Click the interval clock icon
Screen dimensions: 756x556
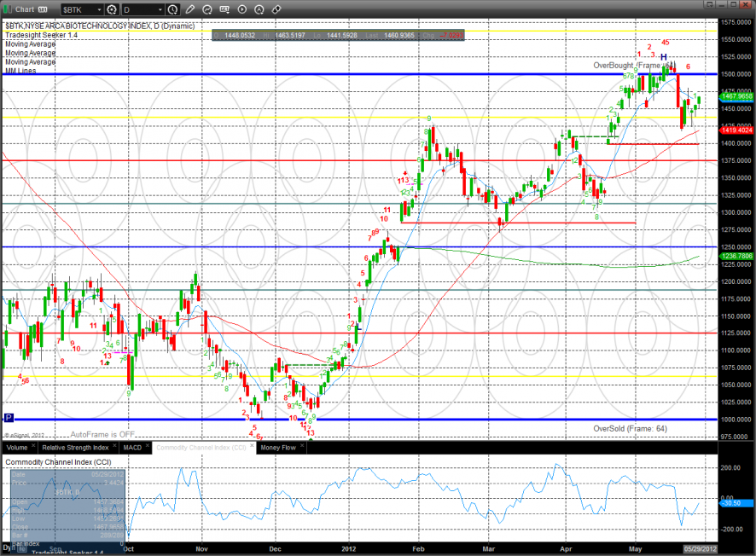click(x=173, y=9)
